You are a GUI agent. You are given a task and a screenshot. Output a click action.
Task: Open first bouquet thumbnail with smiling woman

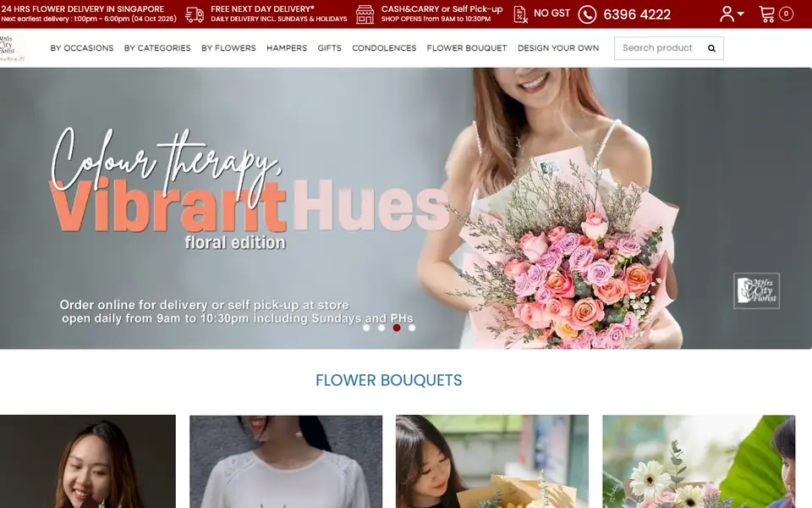87,461
